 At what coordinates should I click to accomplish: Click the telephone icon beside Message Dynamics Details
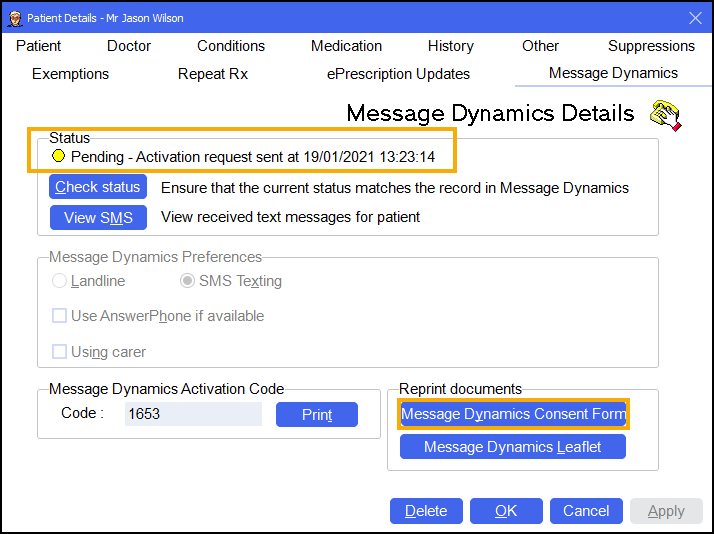665,115
